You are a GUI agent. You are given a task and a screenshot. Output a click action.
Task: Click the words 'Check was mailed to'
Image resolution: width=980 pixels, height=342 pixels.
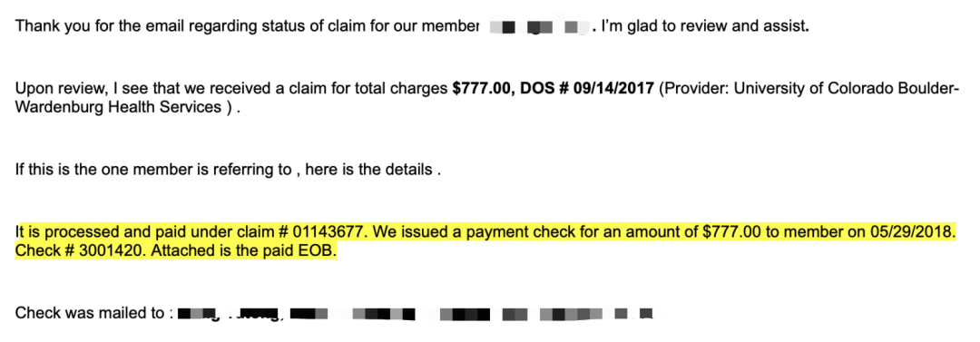(x=89, y=313)
